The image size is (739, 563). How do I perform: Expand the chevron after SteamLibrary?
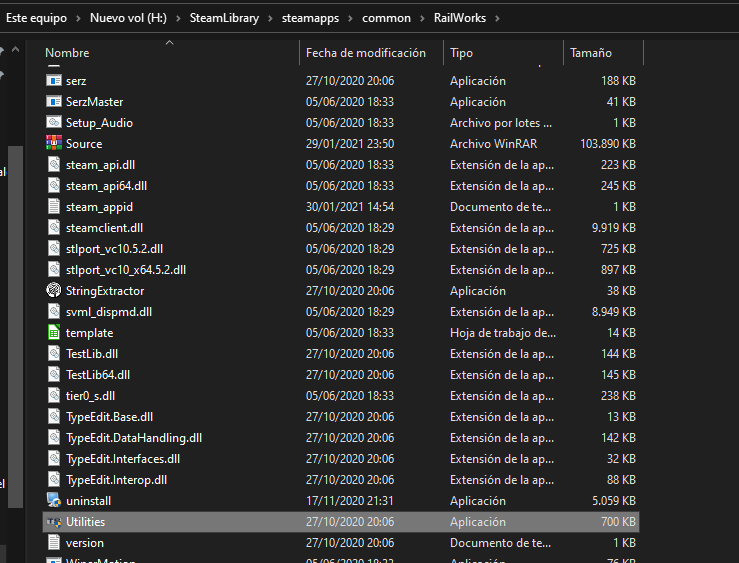coord(271,18)
